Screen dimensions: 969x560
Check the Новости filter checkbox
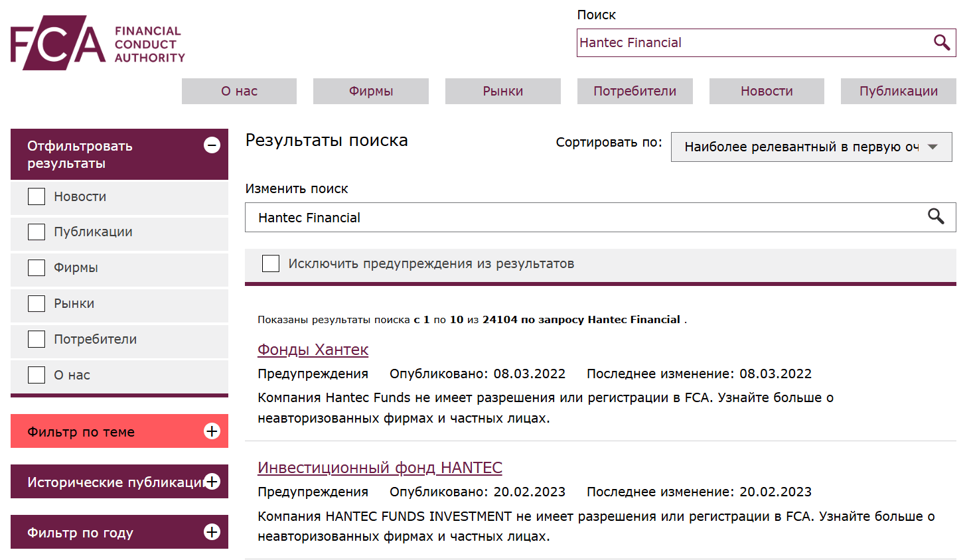click(x=36, y=196)
